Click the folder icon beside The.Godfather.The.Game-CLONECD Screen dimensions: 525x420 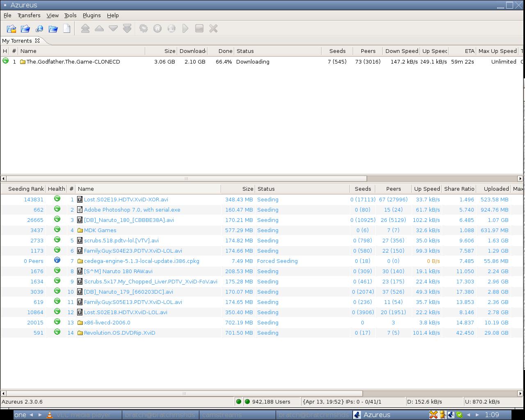click(x=23, y=62)
